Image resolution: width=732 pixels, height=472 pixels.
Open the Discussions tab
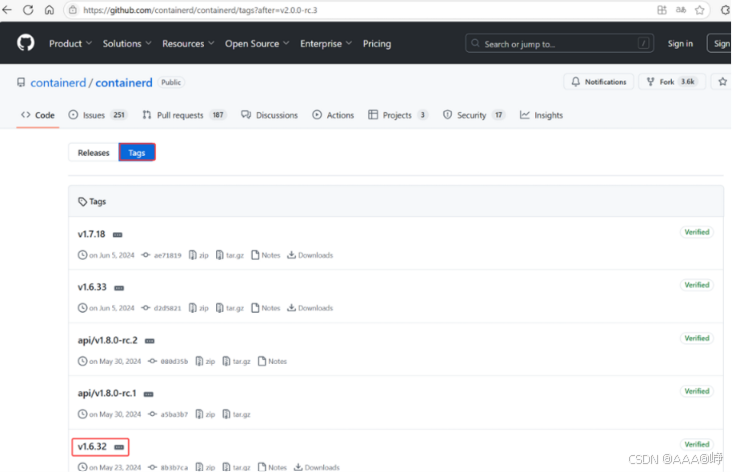pos(269,115)
